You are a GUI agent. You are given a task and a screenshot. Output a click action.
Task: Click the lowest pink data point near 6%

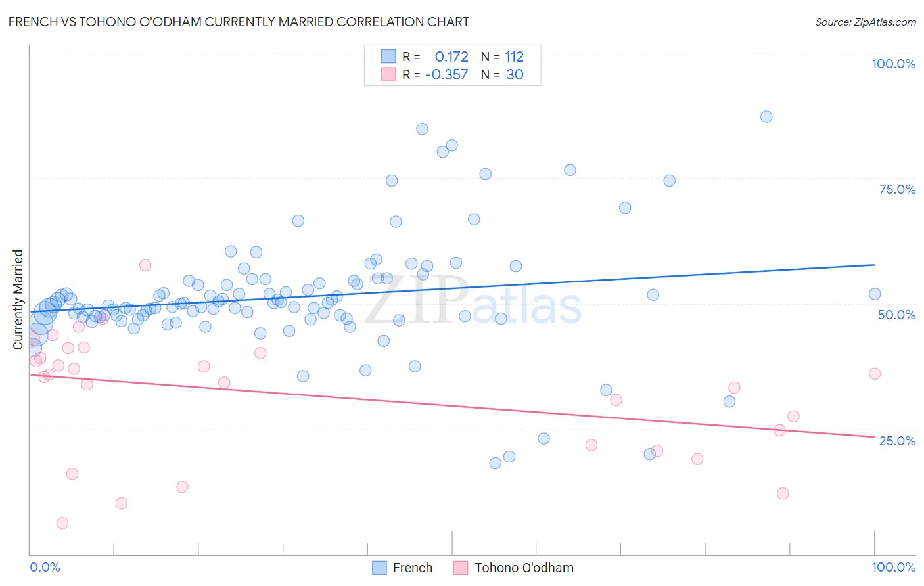(x=62, y=523)
